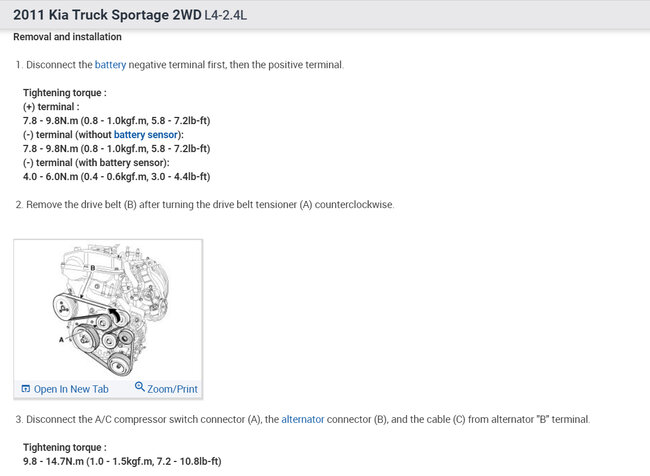Click the 9.8 - 14.7N.m torque value line
650x476 pixels.
pyautogui.click(x=122, y=461)
